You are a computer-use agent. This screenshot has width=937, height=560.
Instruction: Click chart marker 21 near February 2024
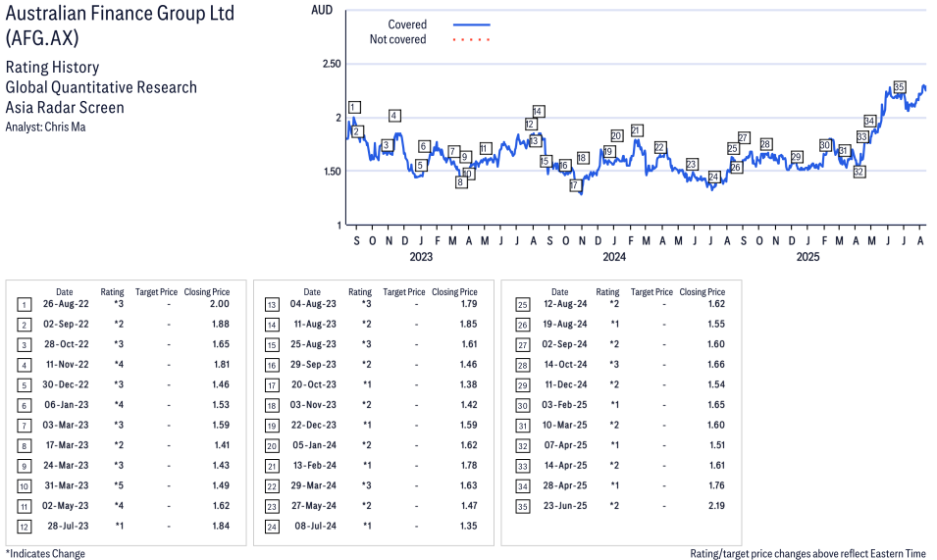tap(636, 130)
